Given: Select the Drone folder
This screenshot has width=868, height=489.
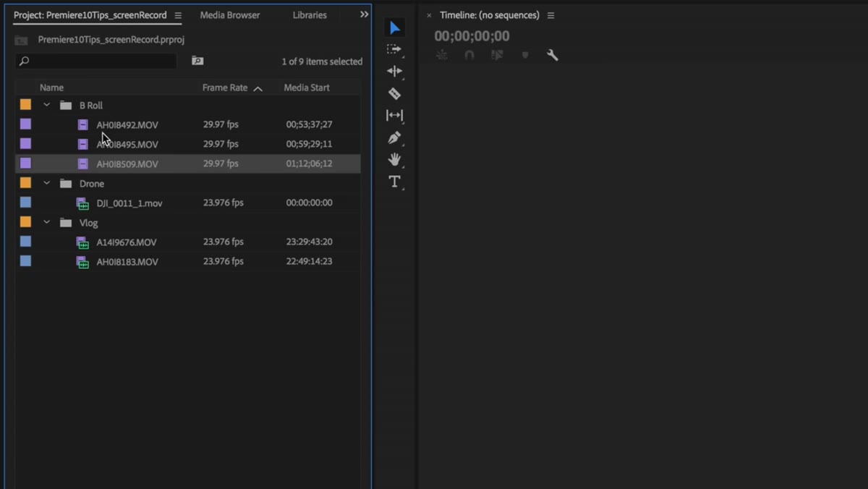Looking at the screenshot, I should [92, 184].
